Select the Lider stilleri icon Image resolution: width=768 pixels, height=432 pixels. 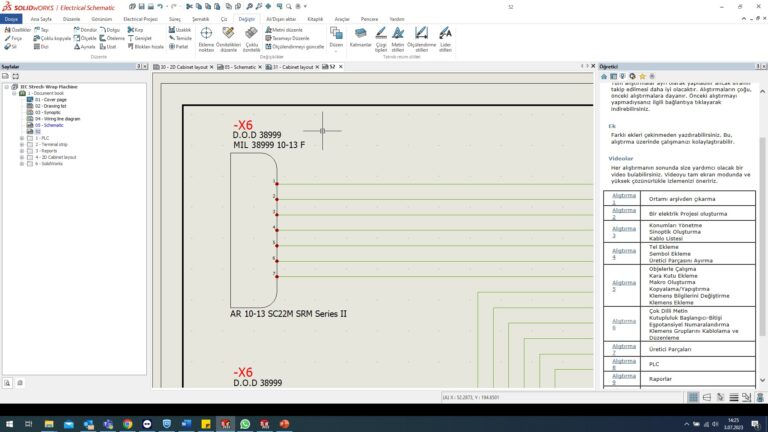click(446, 35)
